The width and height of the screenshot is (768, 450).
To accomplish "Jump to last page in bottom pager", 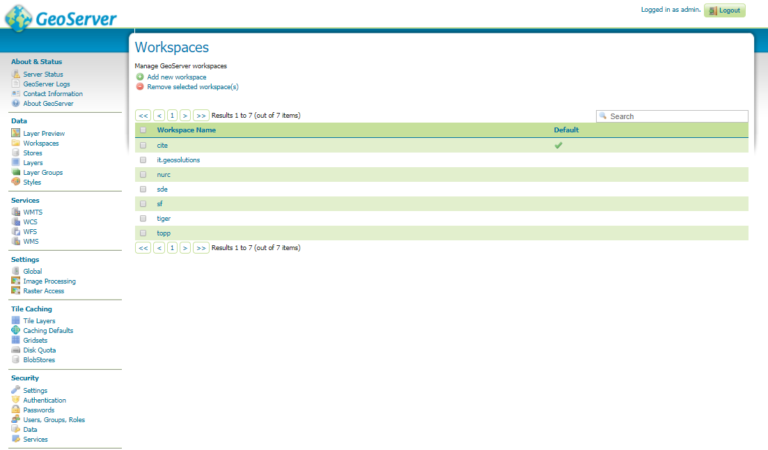I will tap(201, 247).
